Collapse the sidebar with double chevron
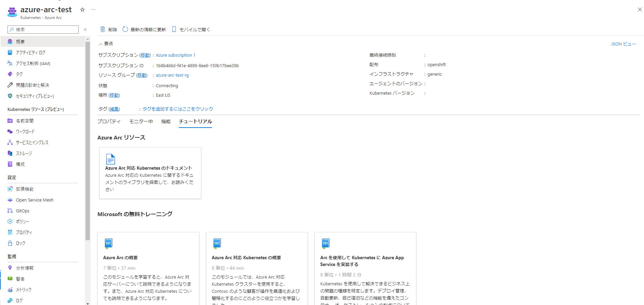 point(85,30)
